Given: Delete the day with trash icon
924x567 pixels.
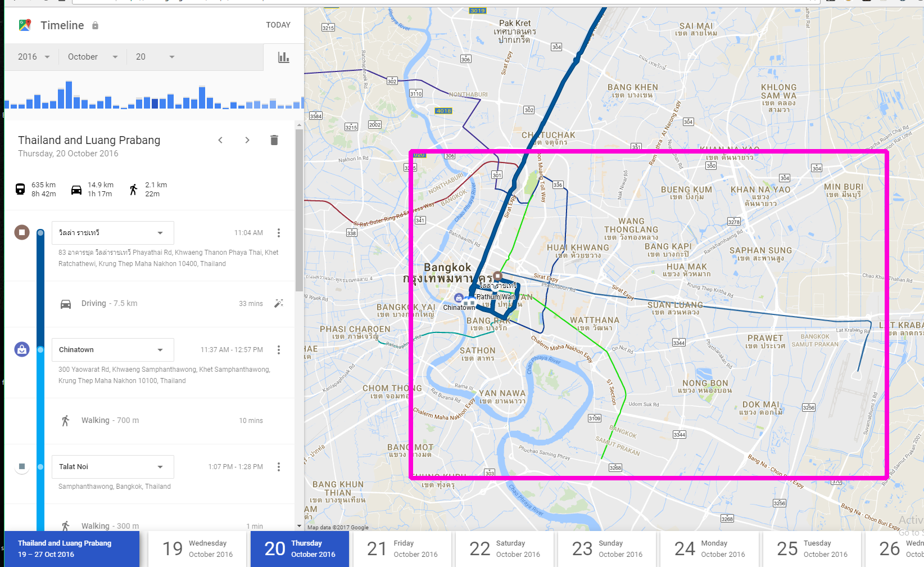Looking at the screenshot, I should tap(274, 140).
